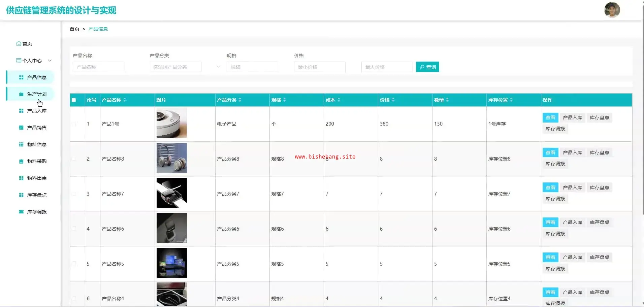The width and height of the screenshot is (644, 307).
Task: Expand the 个人中心 submenu chevron
Action: [50, 61]
